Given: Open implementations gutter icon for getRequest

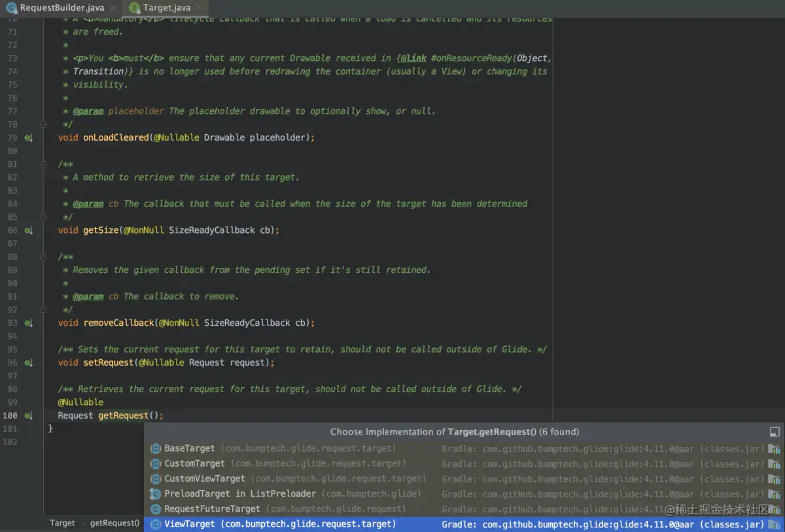Looking at the screenshot, I should click(x=28, y=416).
